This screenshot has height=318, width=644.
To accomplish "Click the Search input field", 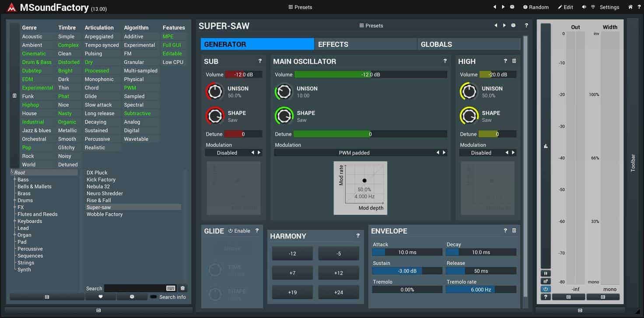I will pos(135,288).
